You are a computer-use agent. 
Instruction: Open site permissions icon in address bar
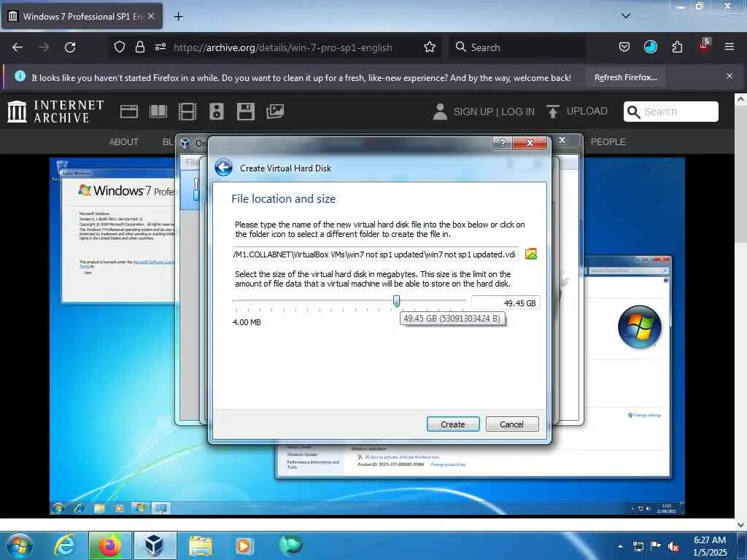point(160,47)
